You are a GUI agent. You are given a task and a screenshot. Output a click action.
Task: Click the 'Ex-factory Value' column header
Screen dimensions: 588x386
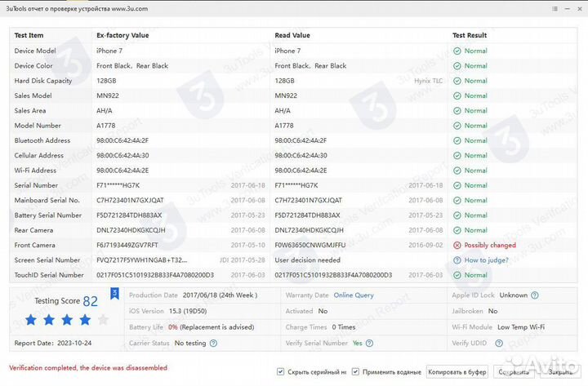122,36
